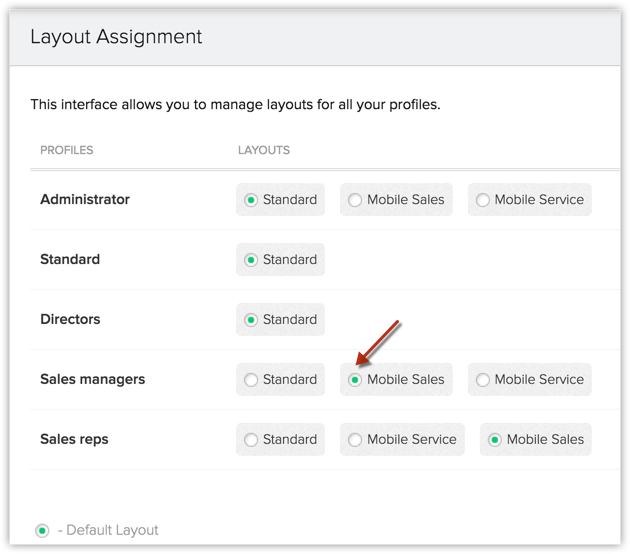Click the Administrator profile name
The width and height of the screenshot is (630, 554).
click(x=85, y=200)
